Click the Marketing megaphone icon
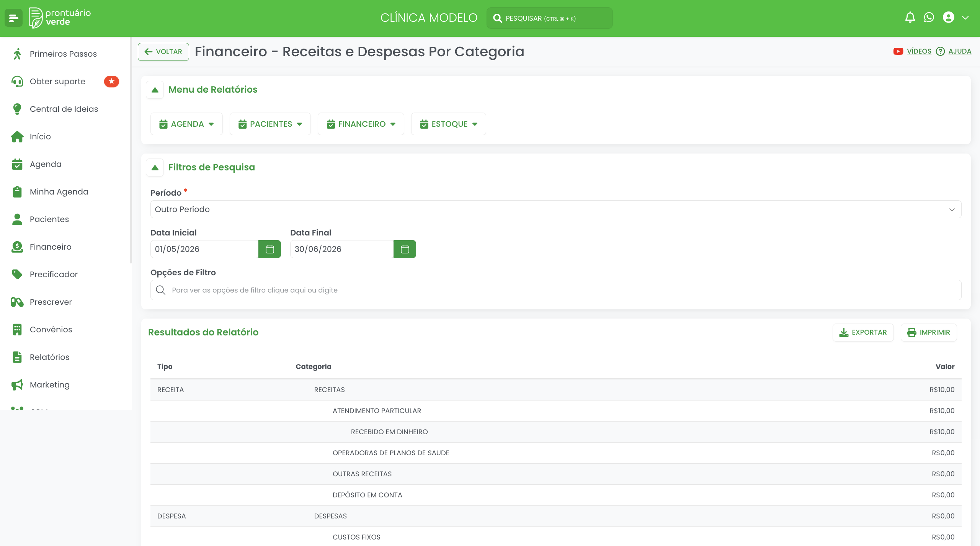 click(17, 385)
